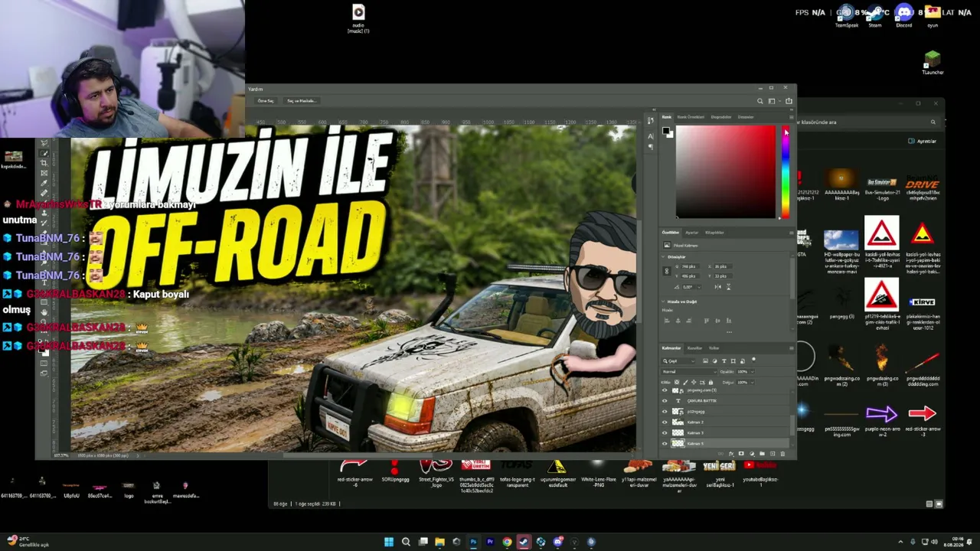
Task: Click inside the red color picker field
Action: [x=725, y=171]
